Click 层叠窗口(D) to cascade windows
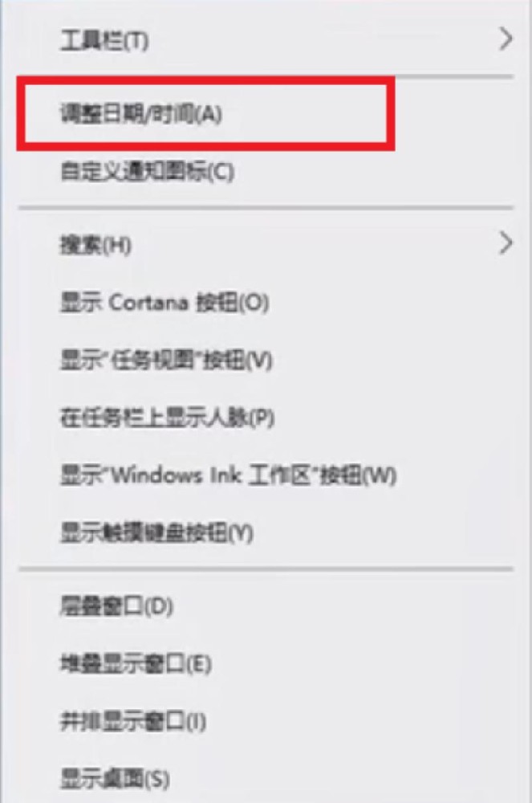532x803 pixels. click(x=266, y=606)
